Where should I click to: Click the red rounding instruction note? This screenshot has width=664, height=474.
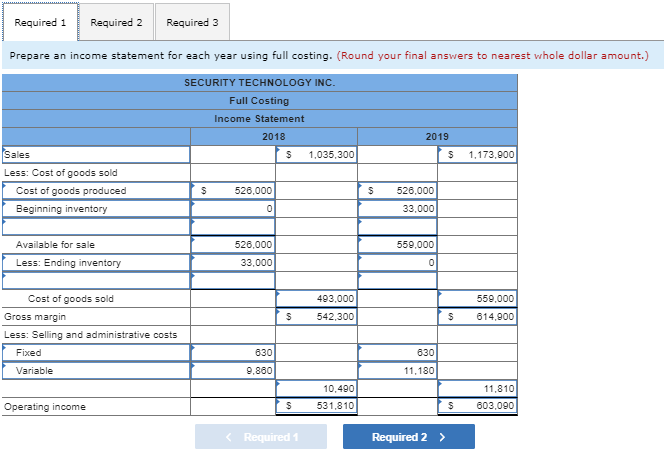point(493,55)
